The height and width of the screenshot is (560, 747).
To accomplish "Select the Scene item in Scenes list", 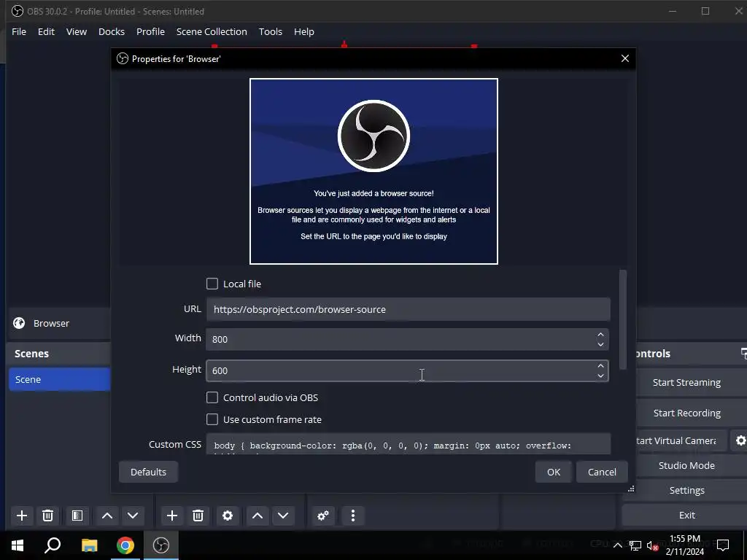I will pyautogui.click(x=60, y=379).
